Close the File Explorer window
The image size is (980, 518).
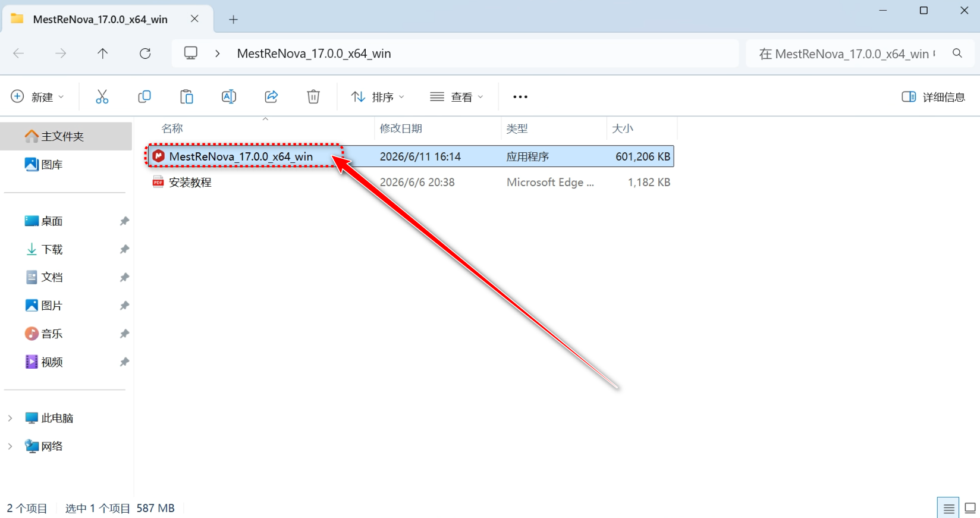[965, 10]
